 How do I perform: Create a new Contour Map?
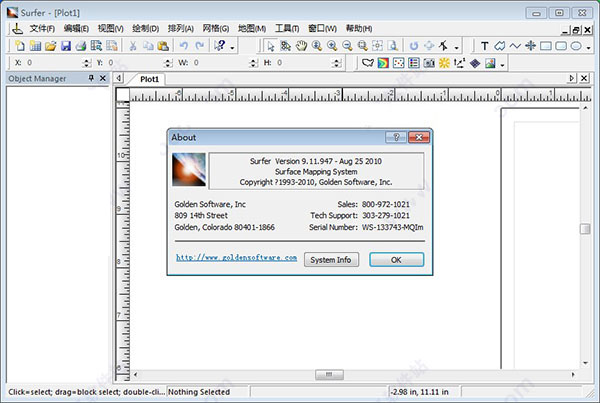(383, 63)
